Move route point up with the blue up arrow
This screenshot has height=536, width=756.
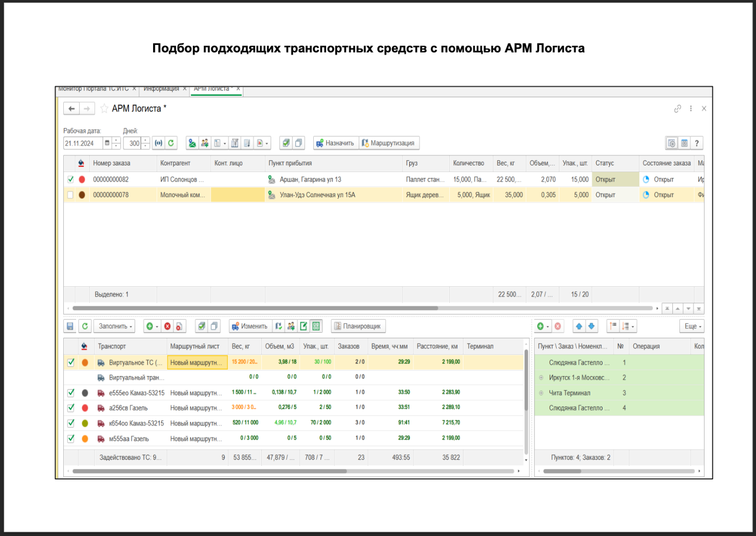tap(579, 326)
